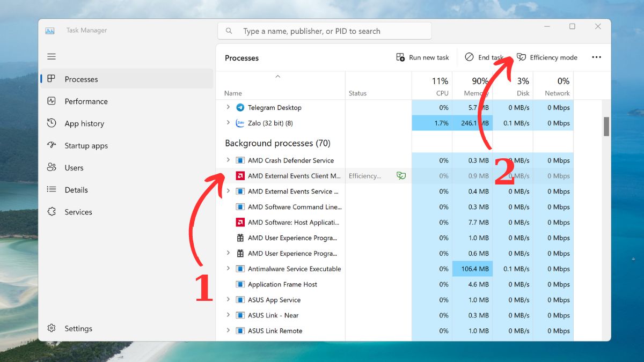Click the End task icon
Screen dimensions: 644x362
point(469,57)
